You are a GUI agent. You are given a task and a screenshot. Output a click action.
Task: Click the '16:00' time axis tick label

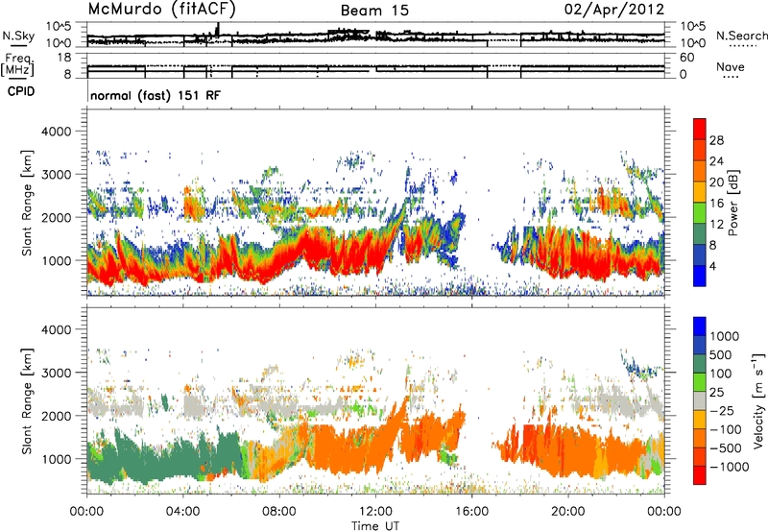click(471, 512)
